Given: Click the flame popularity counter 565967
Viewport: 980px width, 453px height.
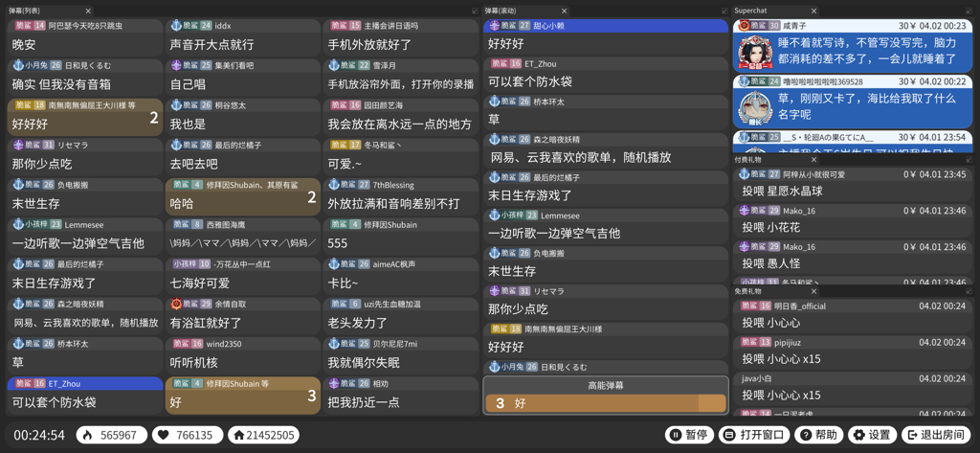Looking at the screenshot, I should point(112,435).
